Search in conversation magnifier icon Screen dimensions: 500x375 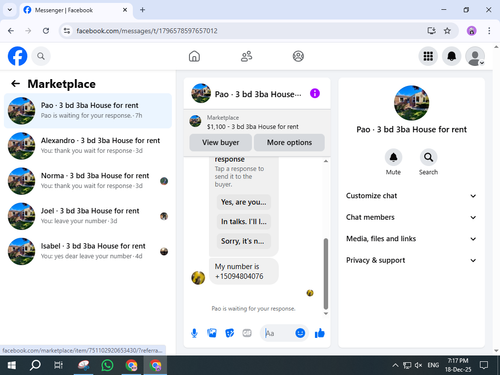click(428, 157)
